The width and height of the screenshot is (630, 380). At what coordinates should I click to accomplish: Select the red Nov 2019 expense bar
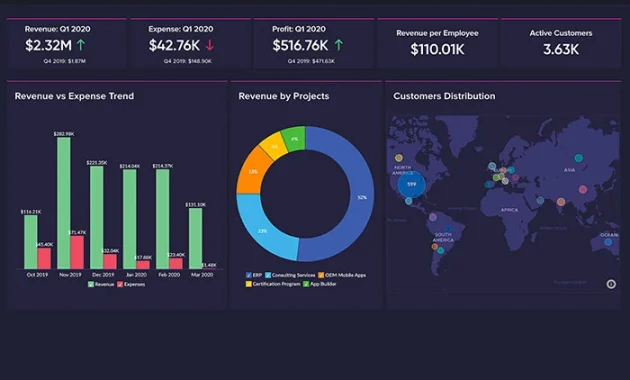77,252
